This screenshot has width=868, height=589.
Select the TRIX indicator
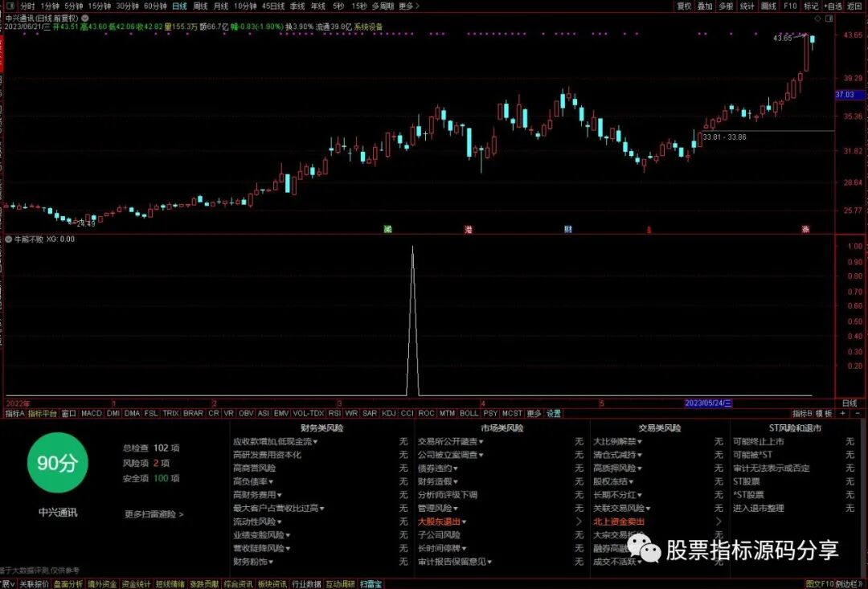(170, 414)
